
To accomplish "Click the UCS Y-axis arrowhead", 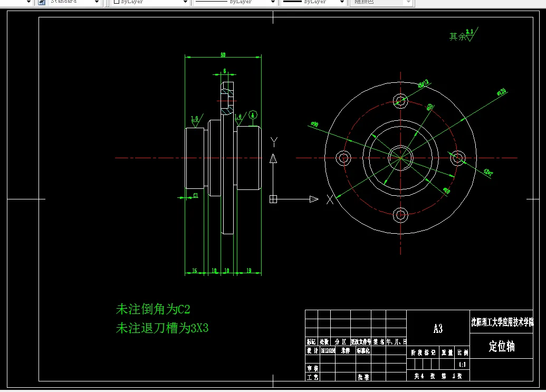I will pyautogui.click(x=273, y=159).
